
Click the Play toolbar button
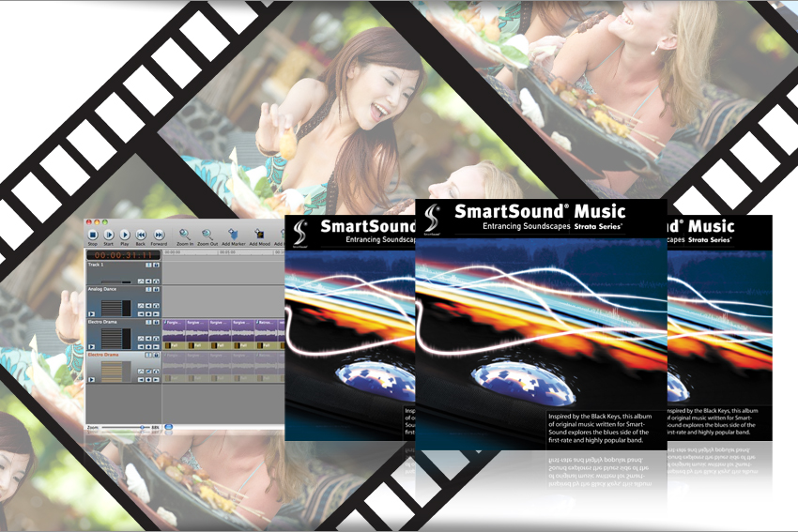point(125,235)
